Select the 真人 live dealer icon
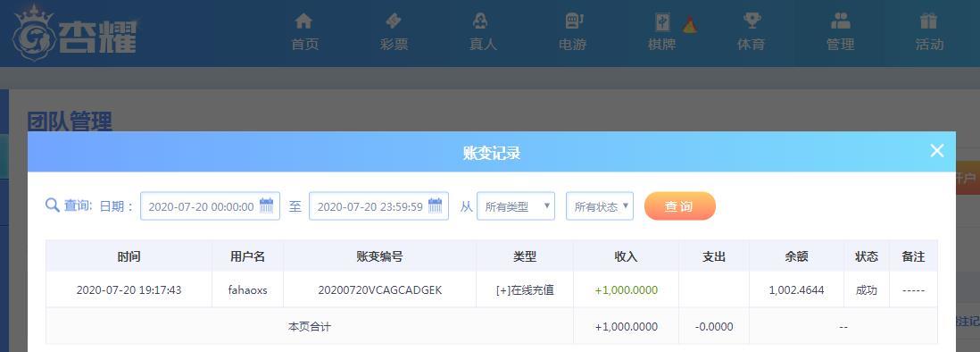This screenshot has width=980, height=352. tap(480, 21)
